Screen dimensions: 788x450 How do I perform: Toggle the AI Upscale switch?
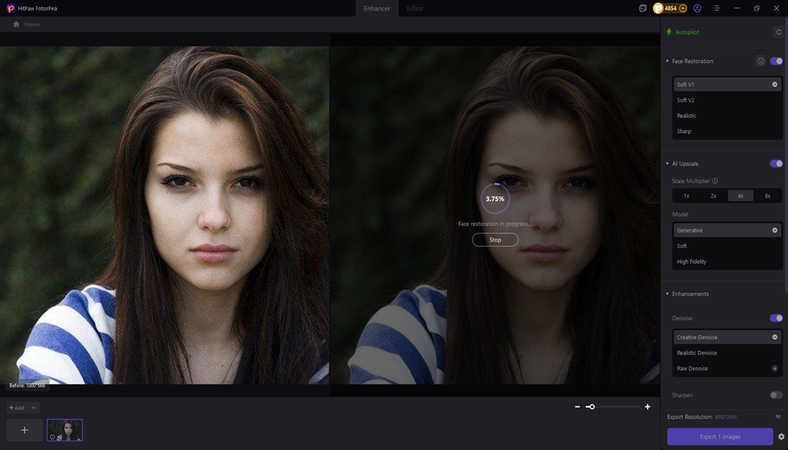[776, 163]
